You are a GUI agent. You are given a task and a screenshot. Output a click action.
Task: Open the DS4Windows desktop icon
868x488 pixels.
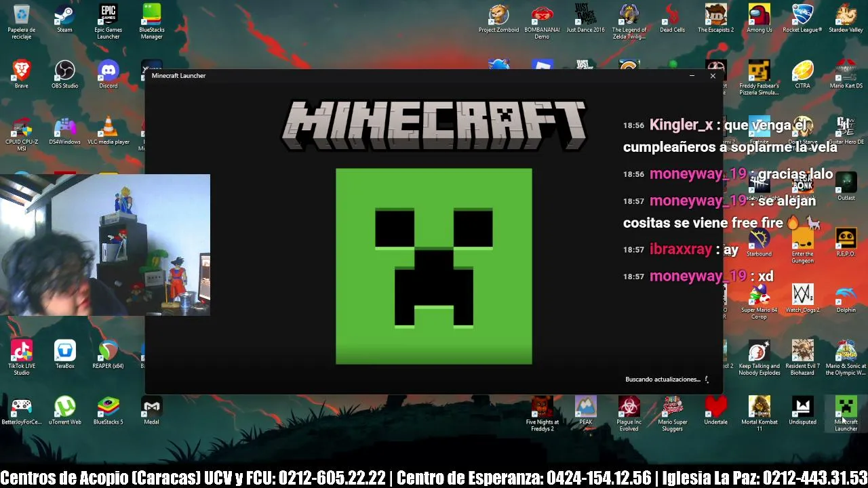tap(64, 131)
